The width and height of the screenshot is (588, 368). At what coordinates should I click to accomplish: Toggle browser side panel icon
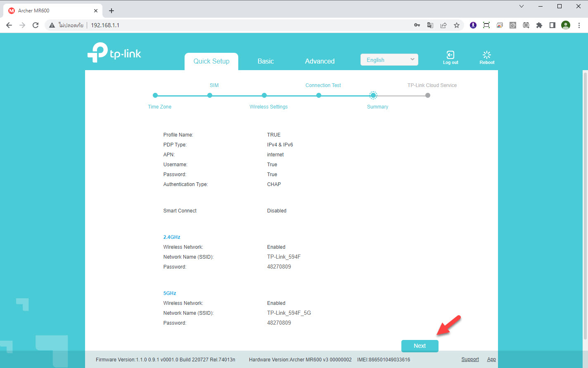pos(552,25)
